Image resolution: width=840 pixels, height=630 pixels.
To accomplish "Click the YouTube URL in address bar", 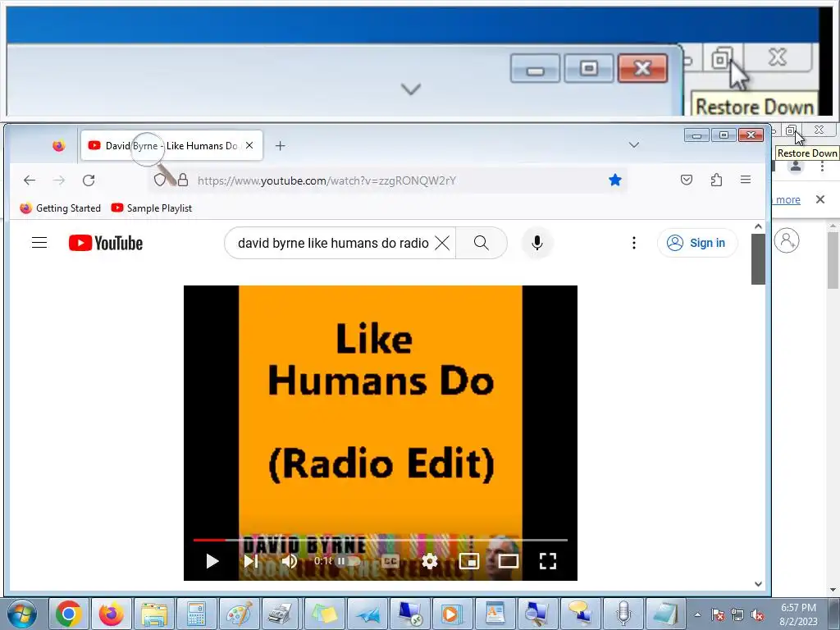I will point(326,180).
